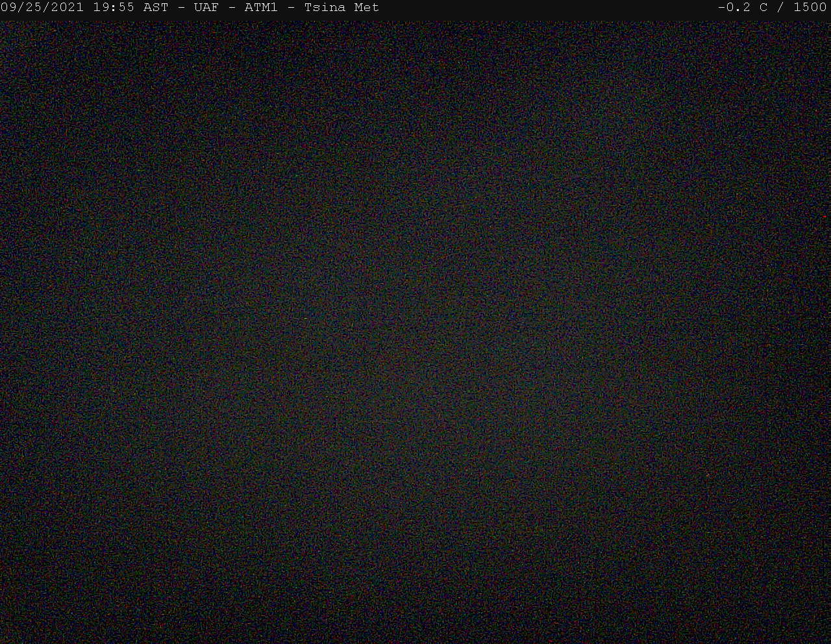This screenshot has width=831, height=644.
Task: Click the time 19:55 AST
Action: (130, 8)
